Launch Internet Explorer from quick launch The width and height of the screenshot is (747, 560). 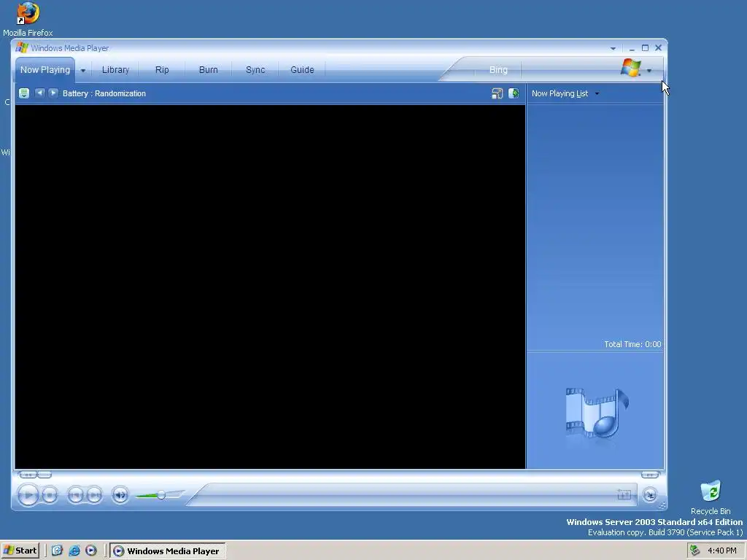click(x=74, y=551)
